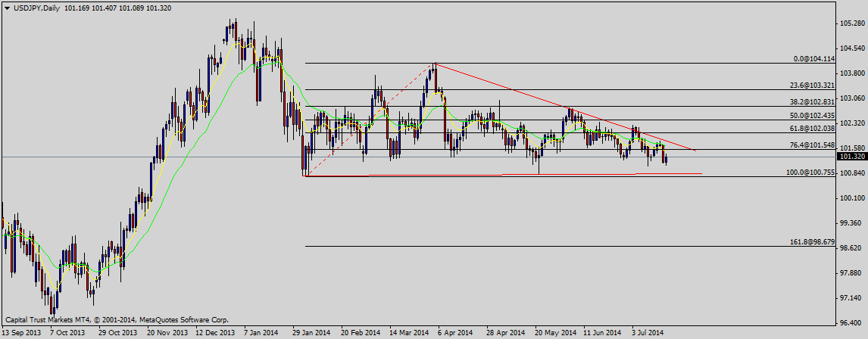Click the 13 Sep 2013 date label
Screen dimensions: 868x339
click(22, 332)
